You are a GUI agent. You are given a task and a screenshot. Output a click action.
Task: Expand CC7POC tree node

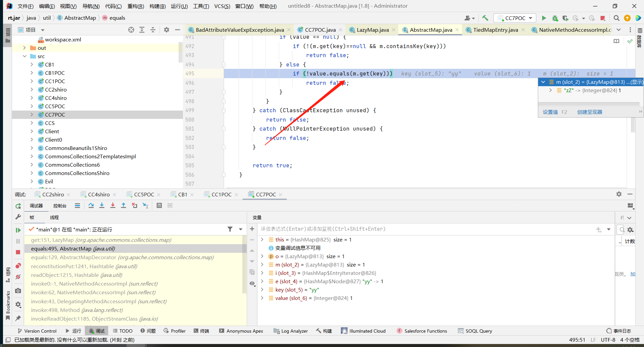(x=32, y=115)
